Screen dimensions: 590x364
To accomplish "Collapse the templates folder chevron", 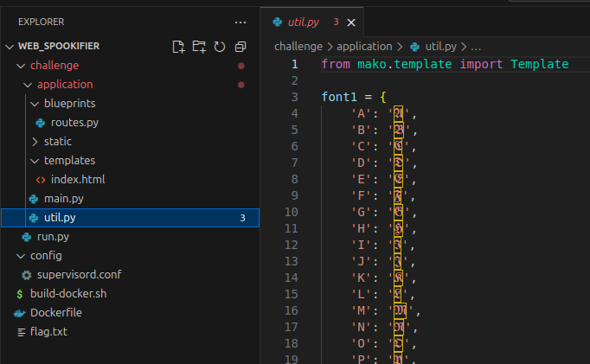I will tap(35, 161).
